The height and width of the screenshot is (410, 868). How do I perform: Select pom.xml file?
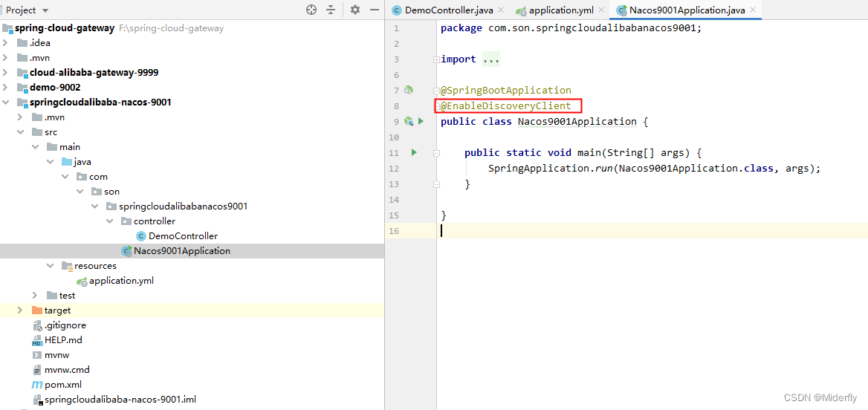63,385
